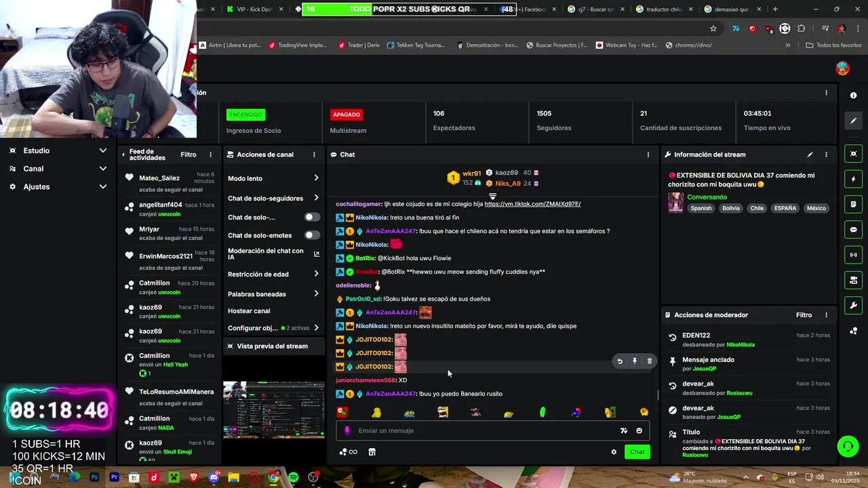Open chat settings gear icon

click(614, 452)
